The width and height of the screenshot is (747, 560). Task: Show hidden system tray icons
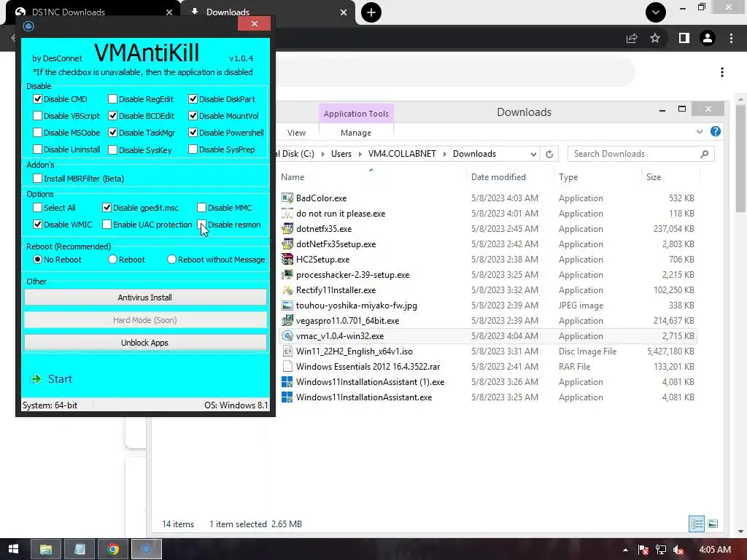pyautogui.click(x=624, y=550)
